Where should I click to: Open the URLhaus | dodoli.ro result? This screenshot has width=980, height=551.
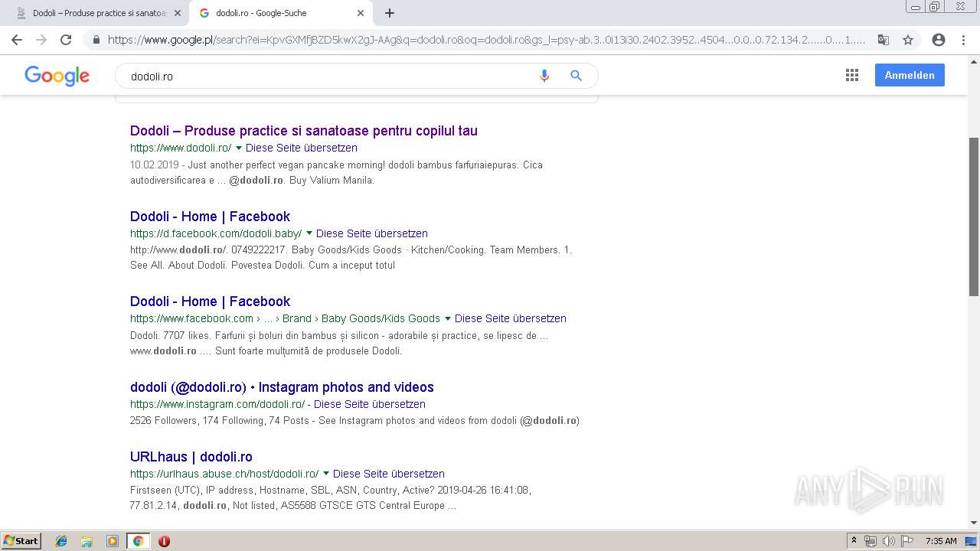click(191, 457)
